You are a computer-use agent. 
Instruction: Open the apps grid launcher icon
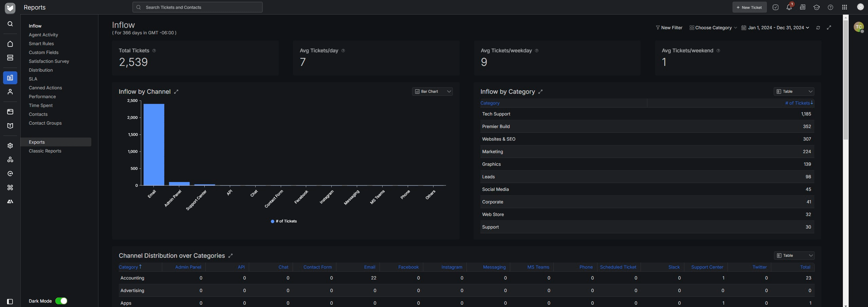click(844, 7)
